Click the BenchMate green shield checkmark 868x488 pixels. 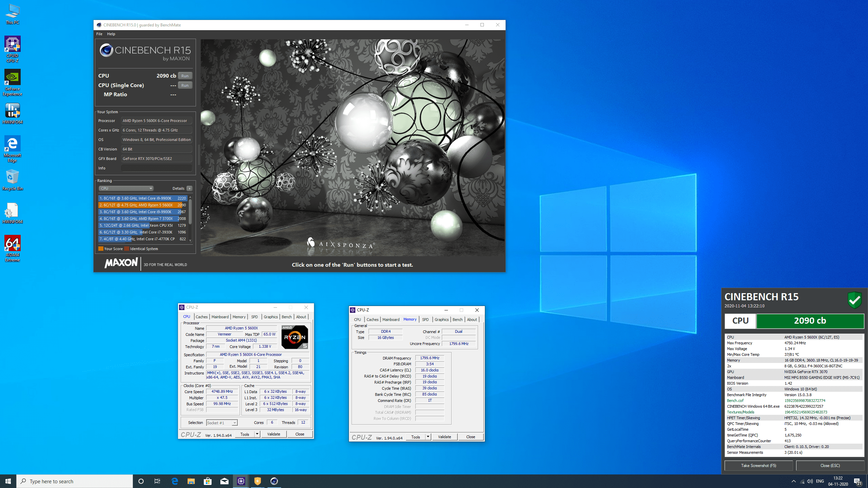tap(854, 300)
